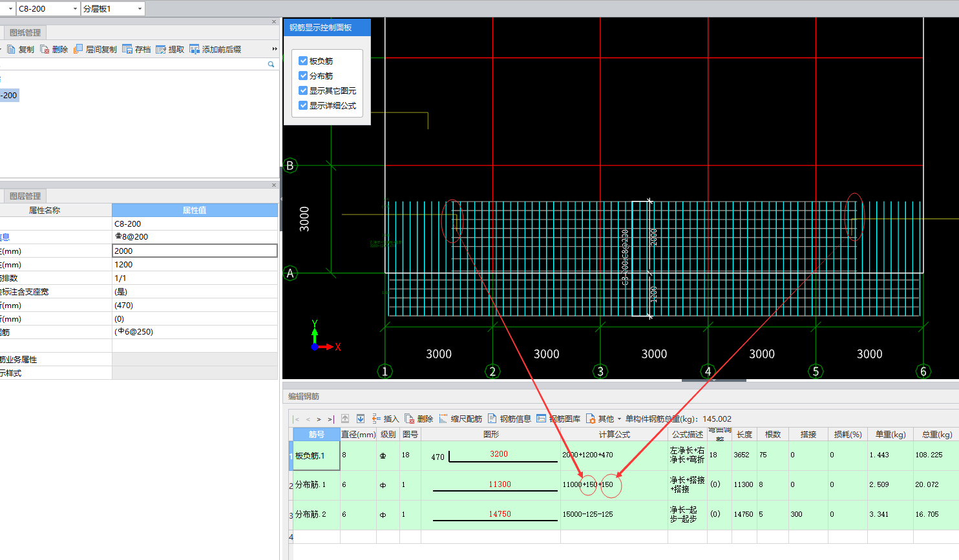Screen dimensions: 959x560
Task: Open 钢筋图库 rebar shape library
Action: coord(558,419)
